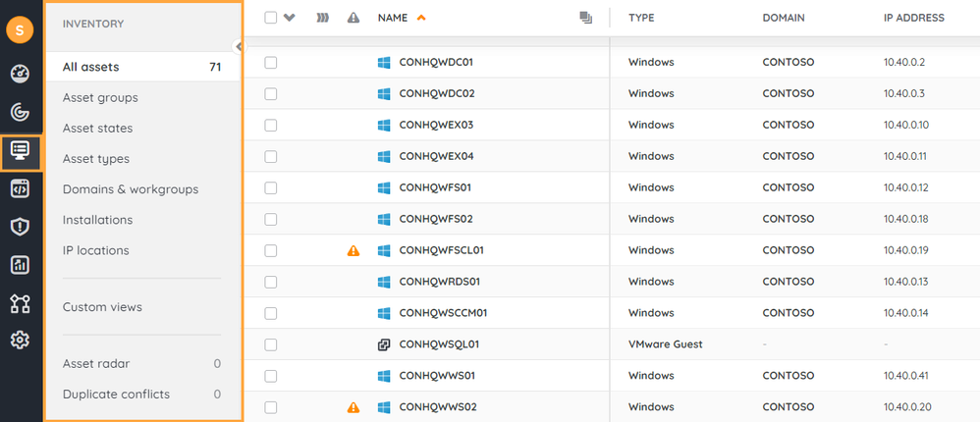Select Domains & workgroups menu item

tap(131, 189)
